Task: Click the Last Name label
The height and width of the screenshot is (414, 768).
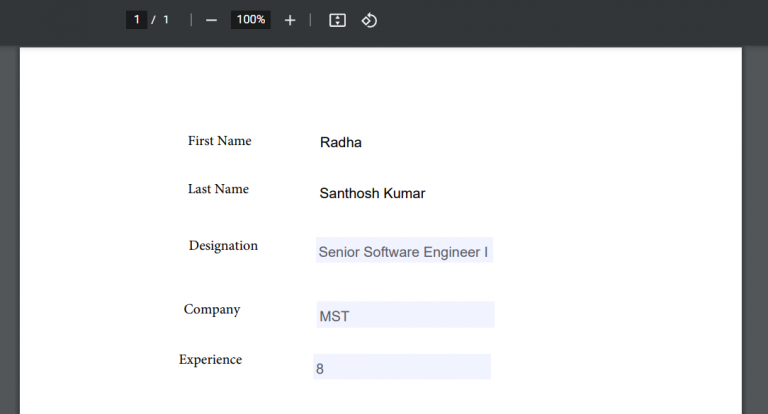Action: (x=218, y=189)
